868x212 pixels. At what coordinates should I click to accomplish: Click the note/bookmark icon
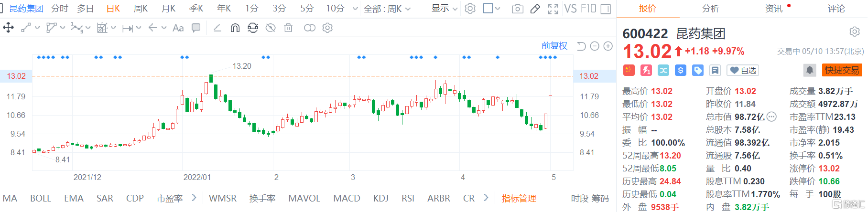715,70
